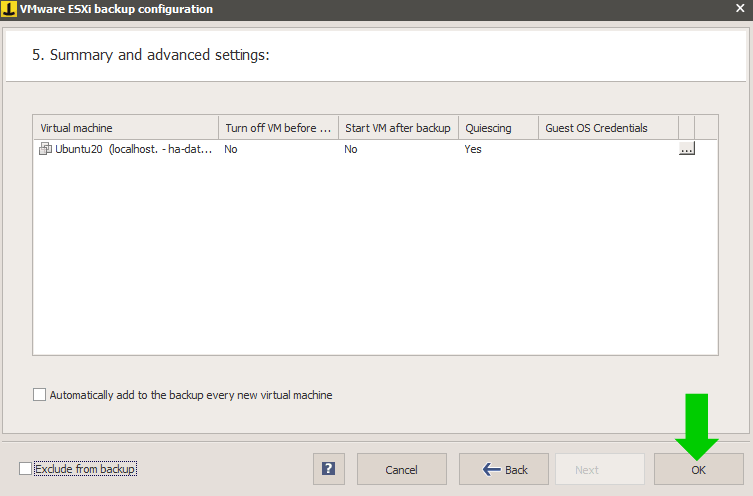The height and width of the screenshot is (496, 753).
Task: Click the Virtual machine column header
Action: click(x=126, y=128)
